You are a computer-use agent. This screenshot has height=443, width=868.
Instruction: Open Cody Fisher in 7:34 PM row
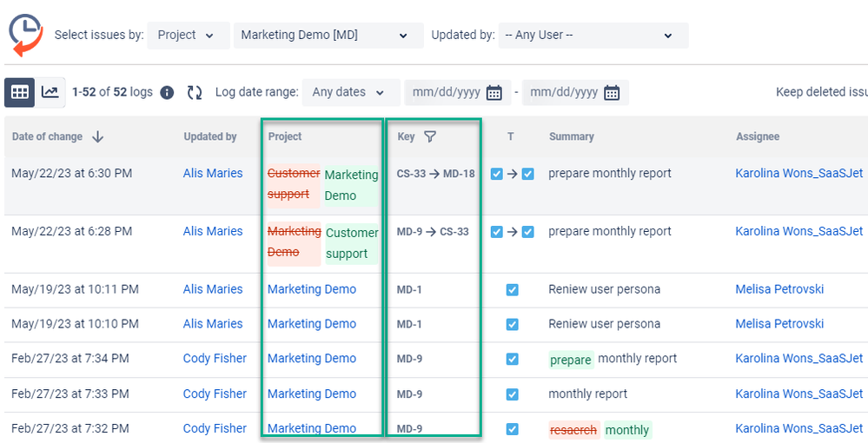point(215,359)
